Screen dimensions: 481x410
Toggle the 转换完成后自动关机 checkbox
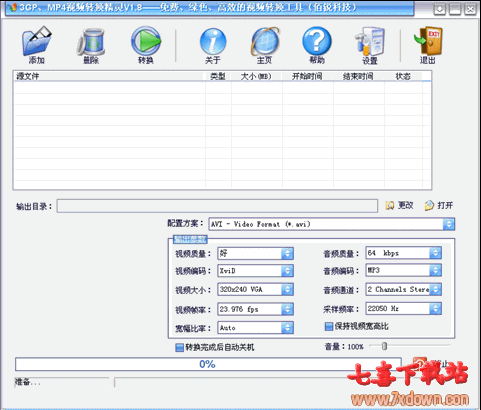tap(179, 348)
